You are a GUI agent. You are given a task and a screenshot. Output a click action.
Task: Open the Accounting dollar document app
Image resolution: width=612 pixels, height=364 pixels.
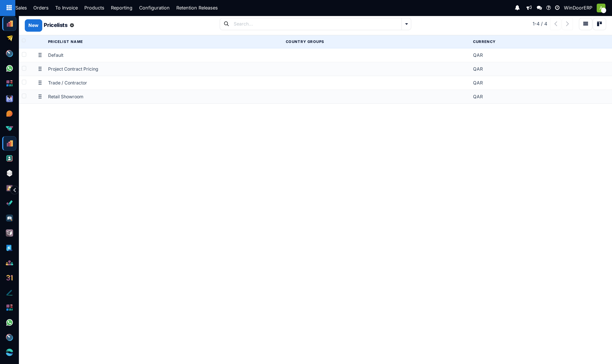[9, 248]
